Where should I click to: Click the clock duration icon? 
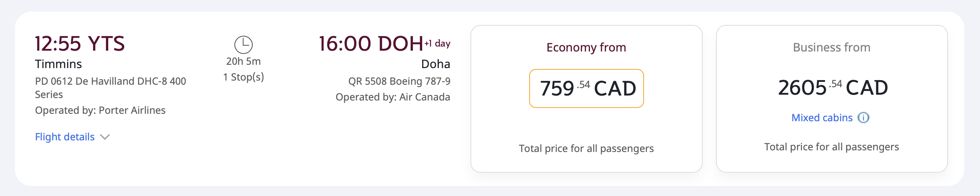[x=244, y=45]
